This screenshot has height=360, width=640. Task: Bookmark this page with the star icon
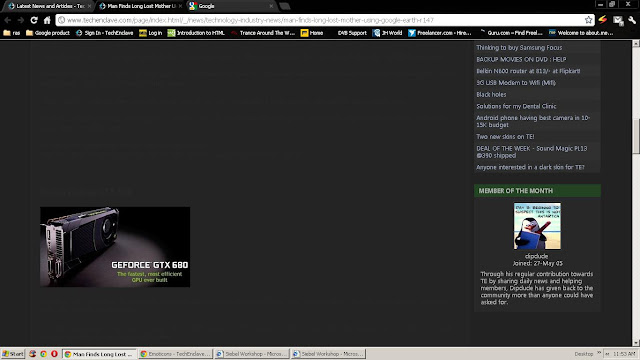(588, 20)
